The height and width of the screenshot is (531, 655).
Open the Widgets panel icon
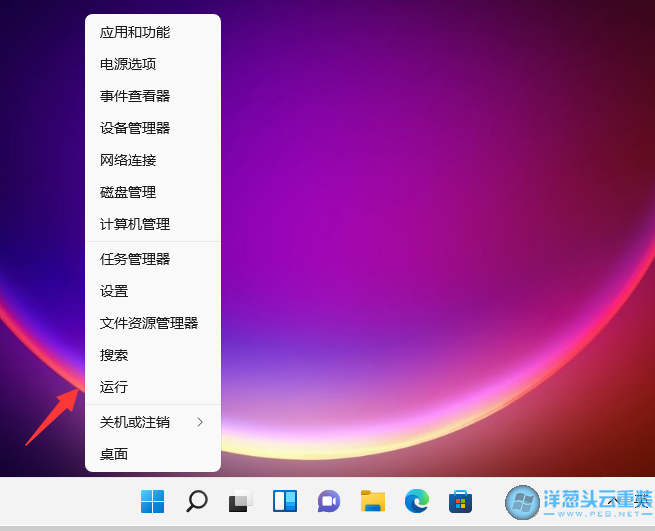click(x=285, y=501)
